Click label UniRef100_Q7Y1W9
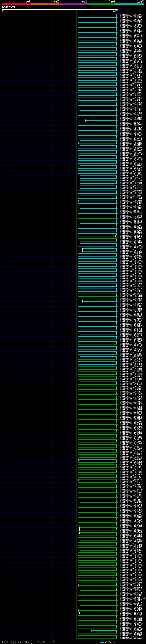The image size is (146, 644). click(x=131, y=319)
